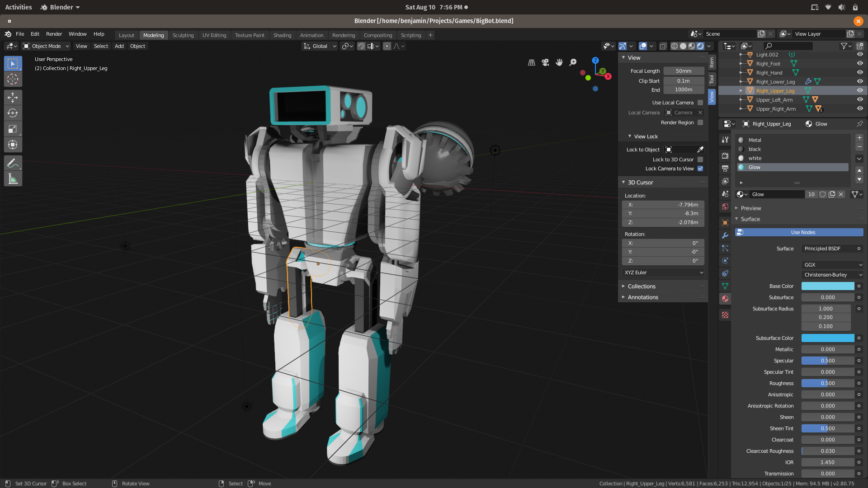Open the XYZ Euler rotation mode dropdown
This screenshot has height=488, width=868.
pyautogui.click(x=663, y=272)
